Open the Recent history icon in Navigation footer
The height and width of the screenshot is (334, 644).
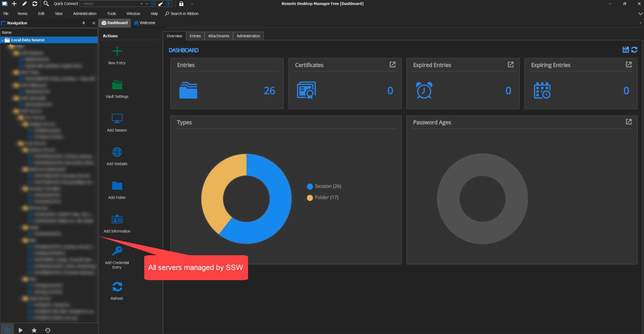click(x=48, y=330)
